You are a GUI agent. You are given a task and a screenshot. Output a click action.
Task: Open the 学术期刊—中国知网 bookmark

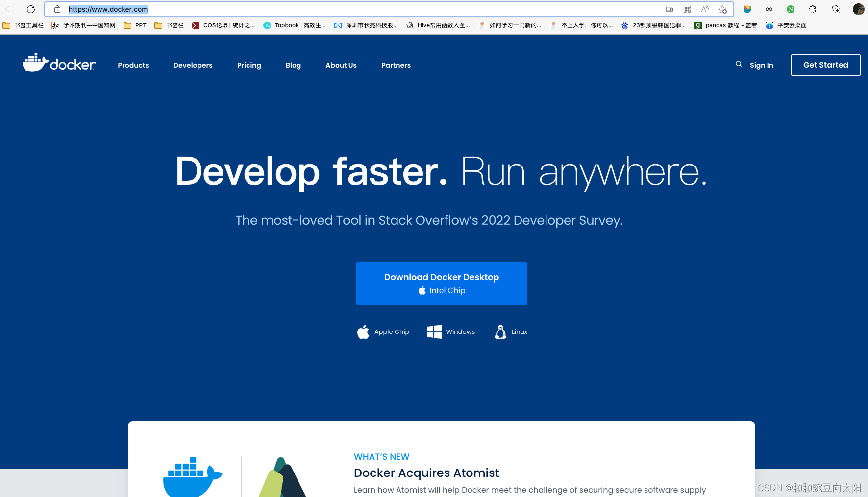pyautogui.click(x=83, y=25)
